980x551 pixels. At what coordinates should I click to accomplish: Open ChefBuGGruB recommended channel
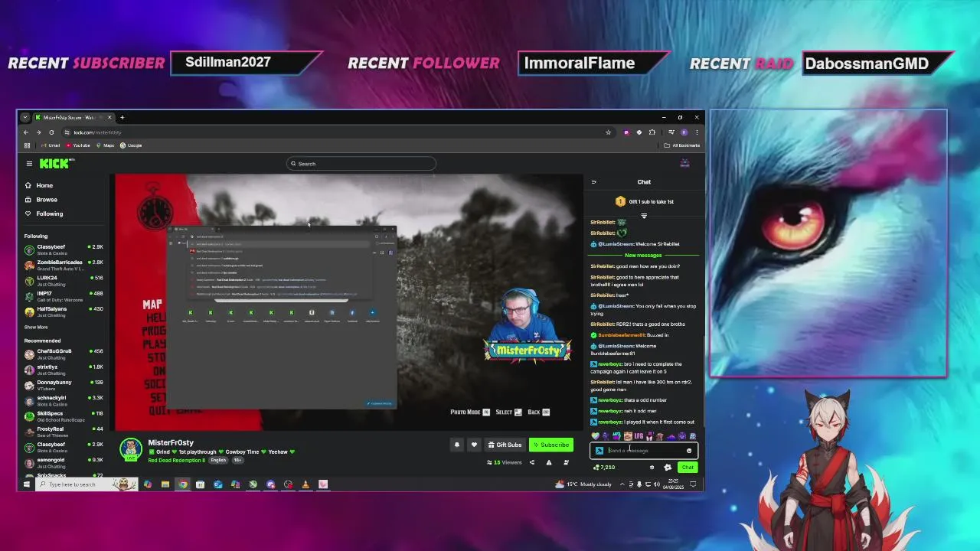(x=64, y=354)
